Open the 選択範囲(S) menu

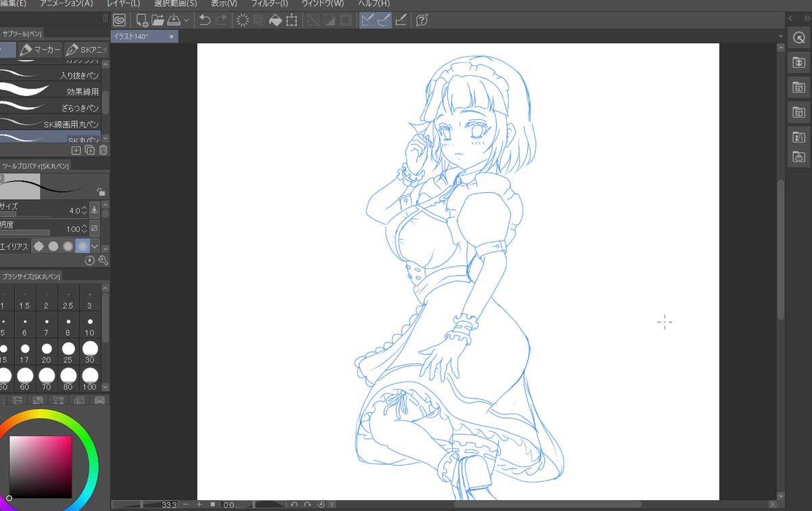[x=176, y=4]
